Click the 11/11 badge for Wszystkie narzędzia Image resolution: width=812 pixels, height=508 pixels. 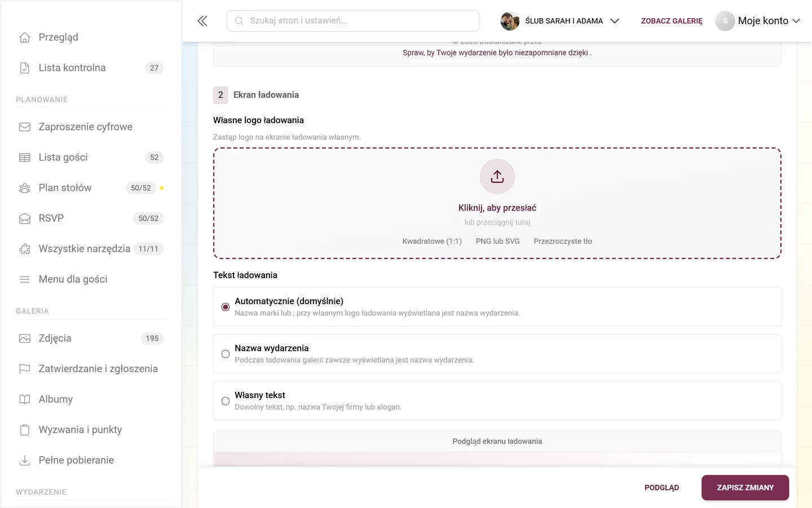click(x=148, y=249)
